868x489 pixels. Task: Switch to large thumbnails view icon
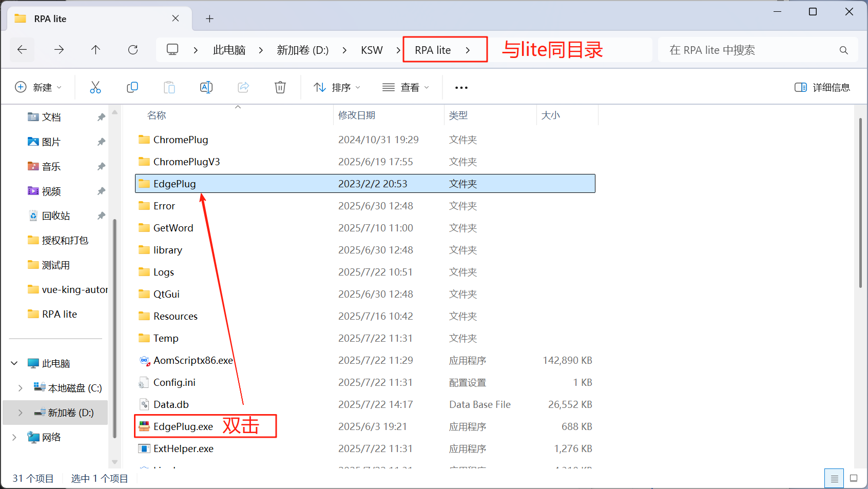(854, 479)
